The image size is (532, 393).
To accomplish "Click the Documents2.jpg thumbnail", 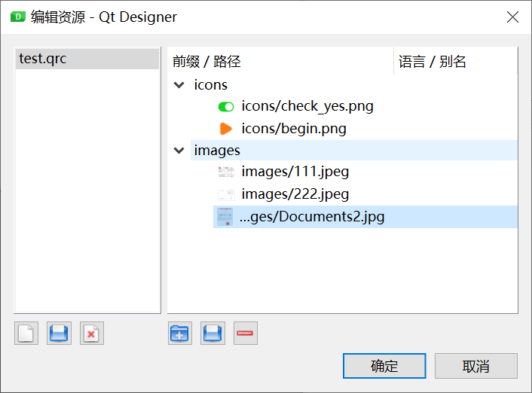I will [225, 217].
